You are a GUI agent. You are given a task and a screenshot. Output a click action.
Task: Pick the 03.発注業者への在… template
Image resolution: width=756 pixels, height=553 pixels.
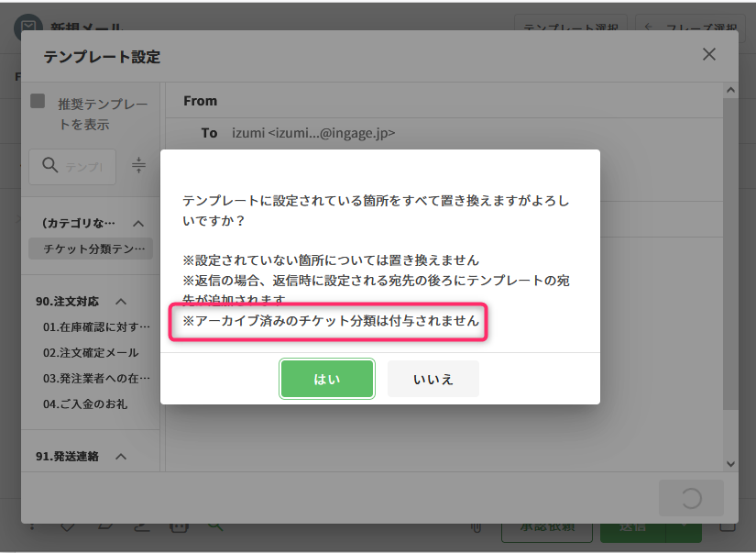[96, 378]
